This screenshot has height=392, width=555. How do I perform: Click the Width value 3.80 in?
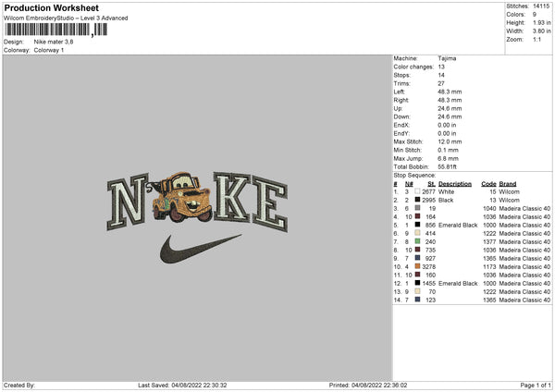[x=541, y=31]
